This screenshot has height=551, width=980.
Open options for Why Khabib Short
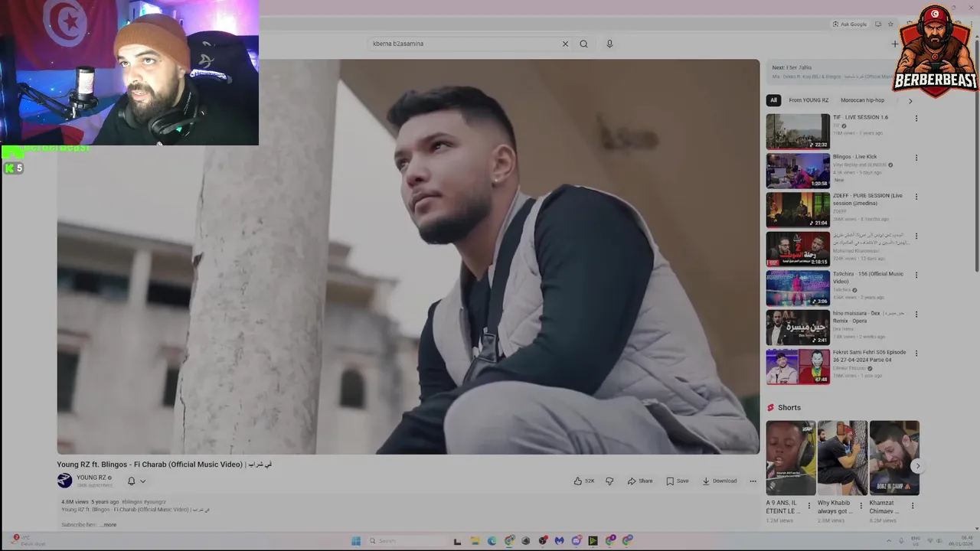tap(861, 506)
